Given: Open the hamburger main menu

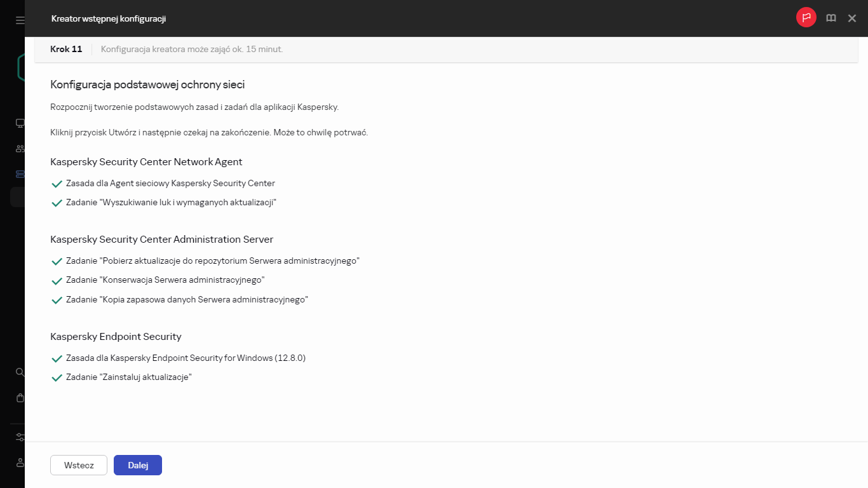Looking at the screenshot, I should click(x=20, y=20).
